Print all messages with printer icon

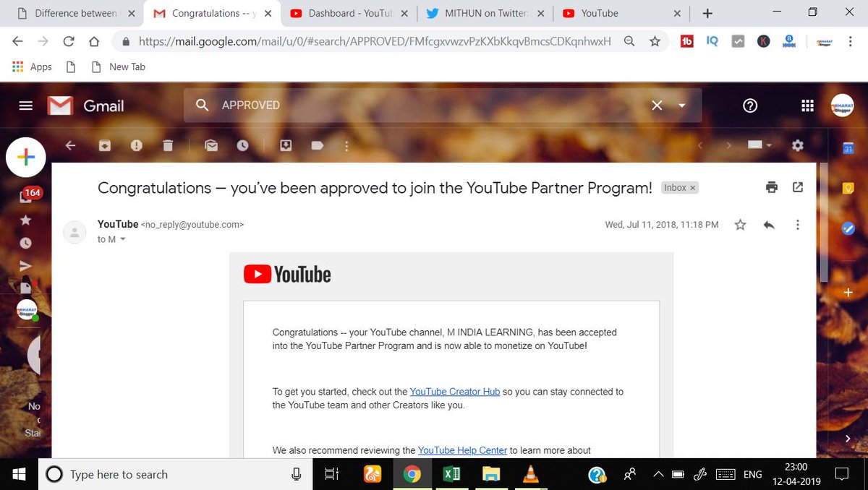[x=772, y=187]
